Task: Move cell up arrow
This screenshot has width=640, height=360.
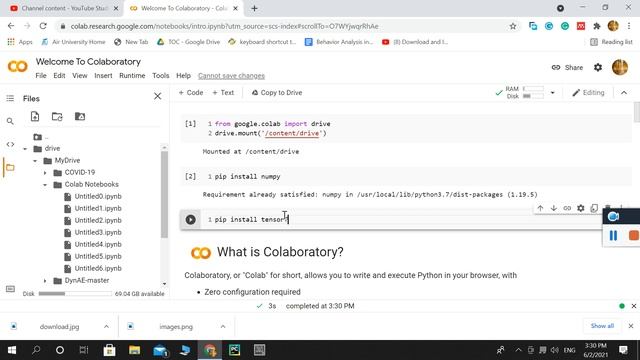Action: click(x=540, y=208)
